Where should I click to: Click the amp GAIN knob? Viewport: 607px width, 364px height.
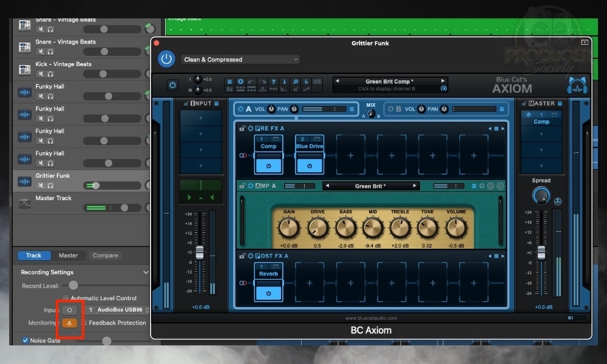tap(289, 228)
